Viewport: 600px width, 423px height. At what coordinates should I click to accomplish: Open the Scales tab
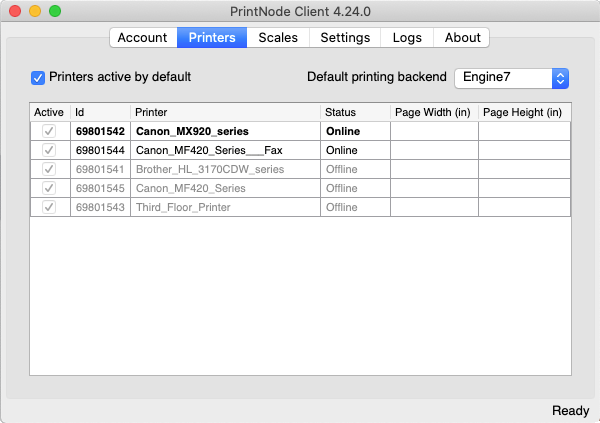pos(277,38)
